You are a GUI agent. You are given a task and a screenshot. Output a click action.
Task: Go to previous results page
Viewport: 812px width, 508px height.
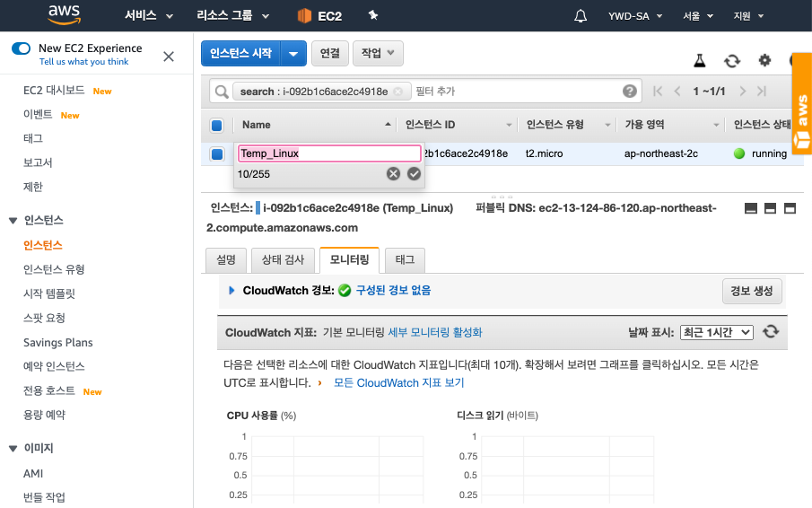tap(677, 92)
